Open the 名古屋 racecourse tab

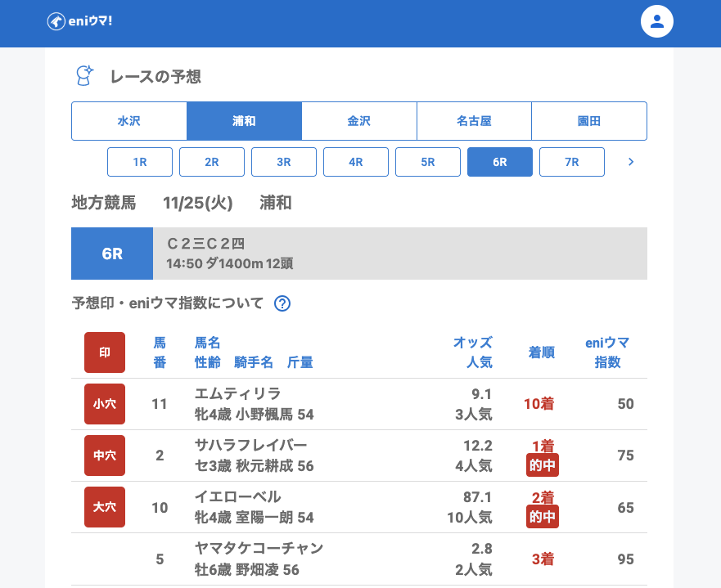pyautogui.click(x=474, y=121)
